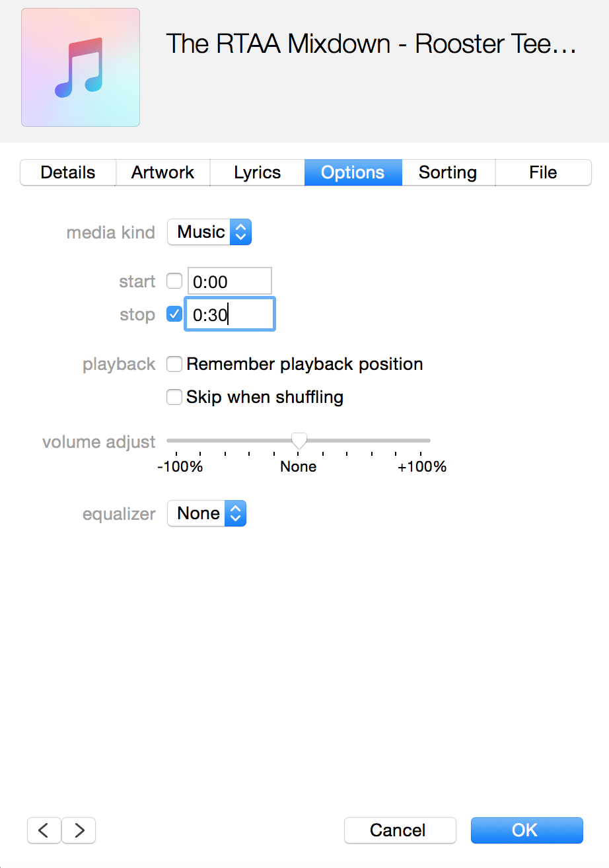Click the music note album artwork
Image resolution: width=609 pixels, height=868 pixels.
pos(81,67)
